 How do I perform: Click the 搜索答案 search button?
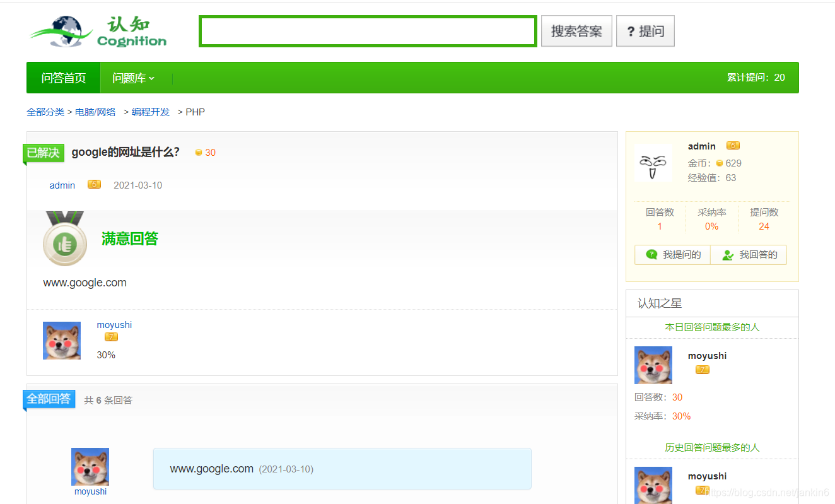(576, 30)
